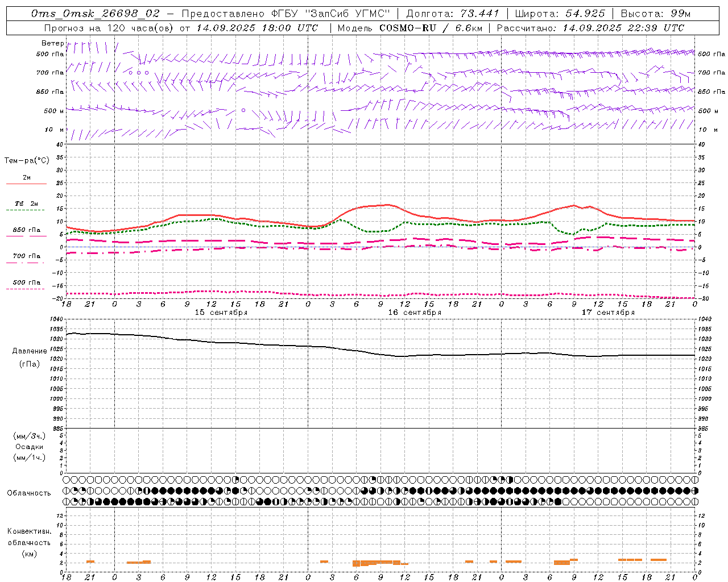The image size is (728, 582).
Task: Click the 16 сентября date label
Action: pos(415,313)
